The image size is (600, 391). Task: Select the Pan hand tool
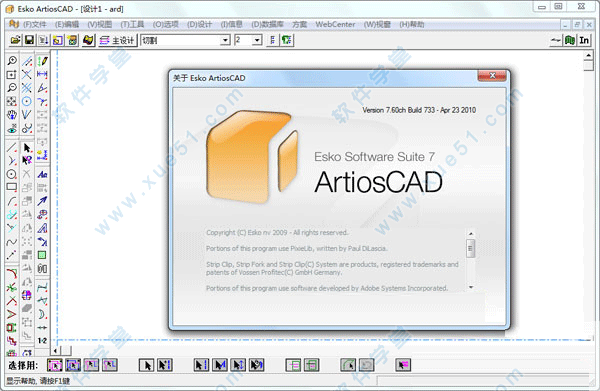12,114
